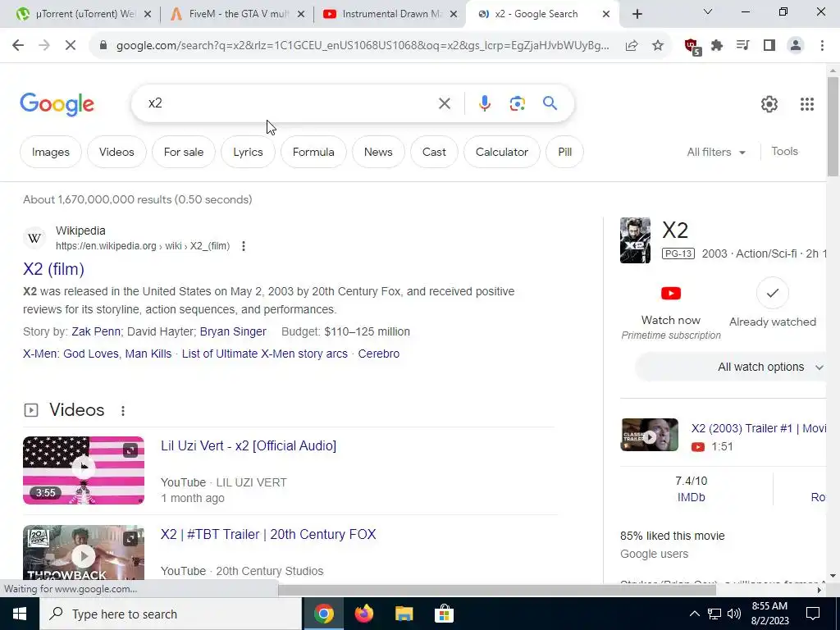Close the FiveM tab
The image size is (840, 630).
pyautogui.click(x=301, y=14)
